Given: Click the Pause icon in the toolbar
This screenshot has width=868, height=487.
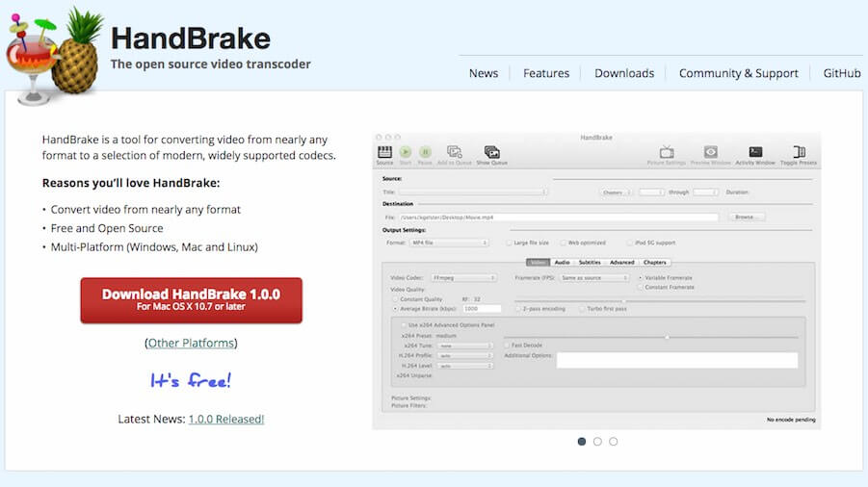Looking at the screenshot, I should click(425, 152).
